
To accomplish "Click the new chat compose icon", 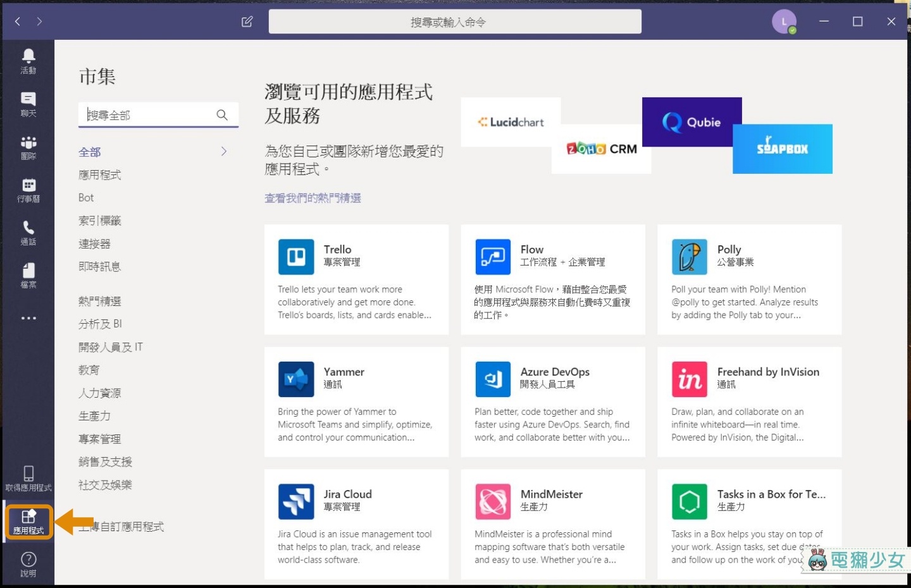I will [247, 21].
